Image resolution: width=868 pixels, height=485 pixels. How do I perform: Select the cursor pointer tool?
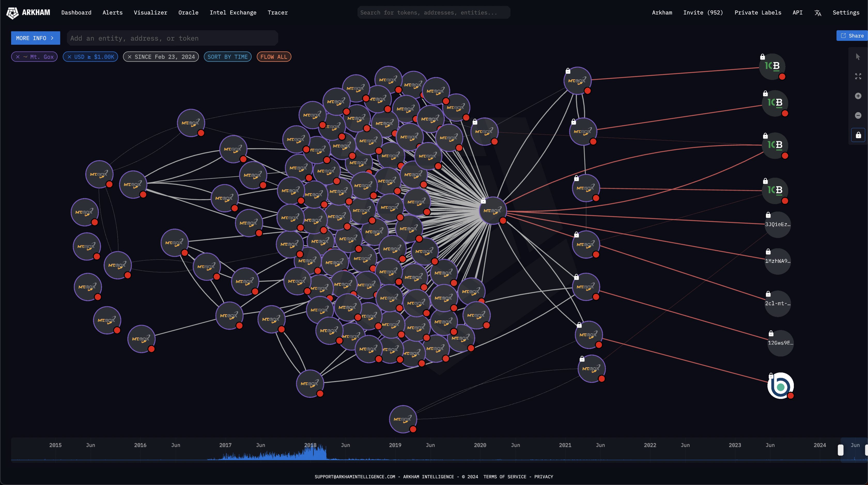pos(858,57)
